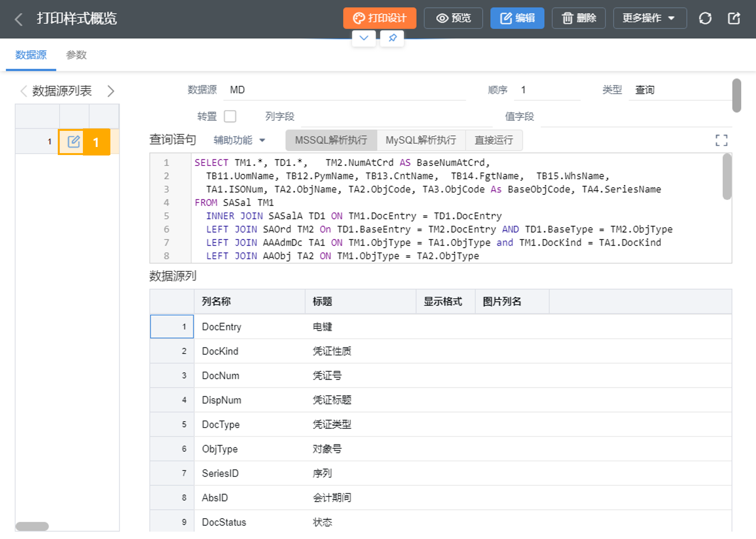Click SQL line FROM SASal TM1
The image size is (756, 539).
(234, 202)
